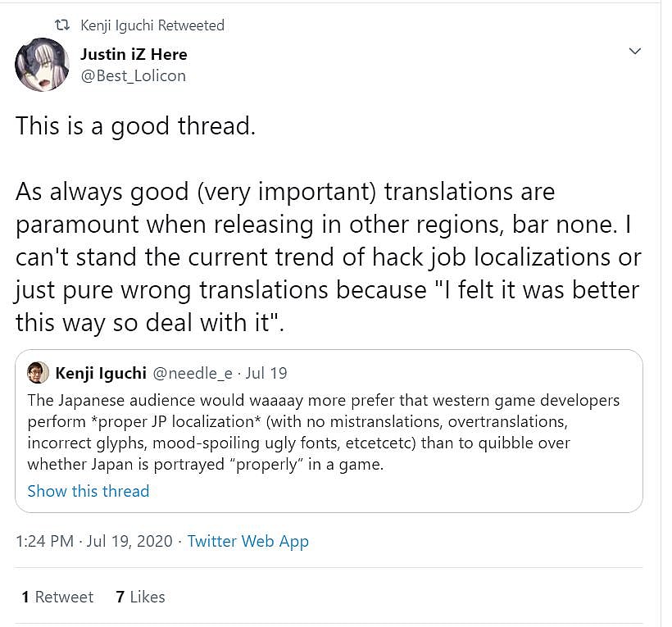The height and width of the screenshot is (627, 672).
Task: Expand the tweet options chevron
Action: (x=634, y=51)
